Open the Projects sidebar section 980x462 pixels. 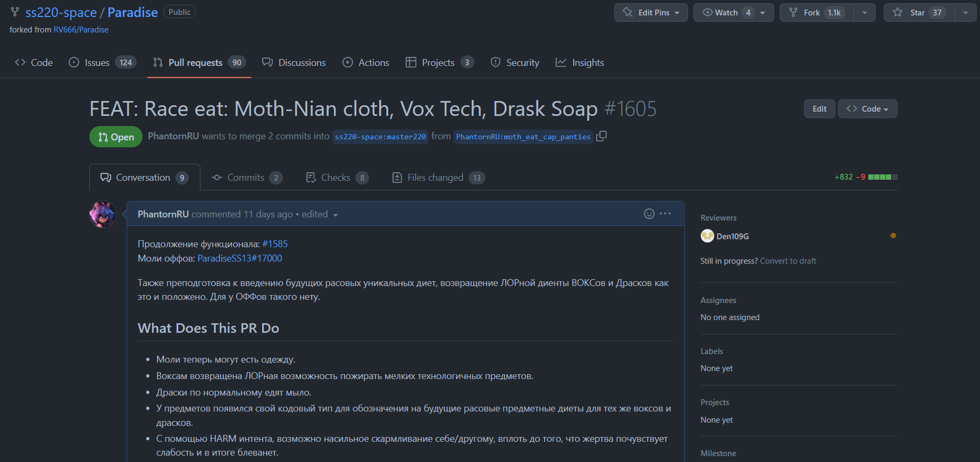715,402
